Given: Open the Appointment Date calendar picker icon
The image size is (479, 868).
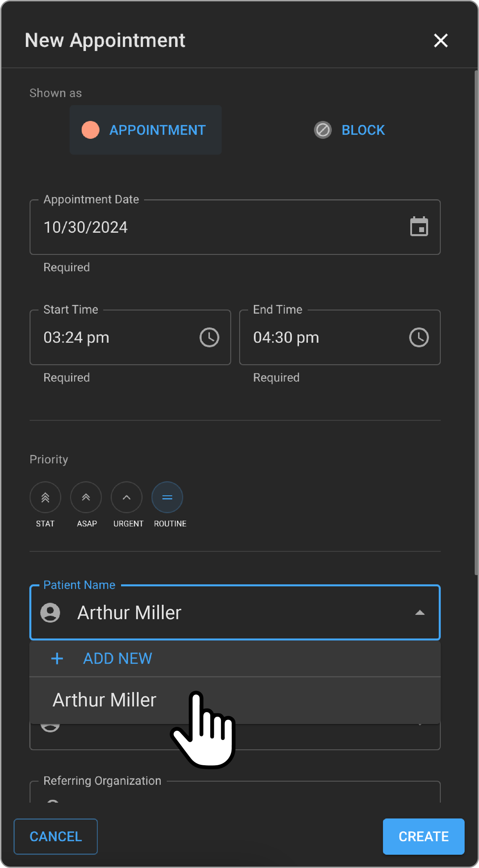Looking at the screenshot, I should point(419,227).
